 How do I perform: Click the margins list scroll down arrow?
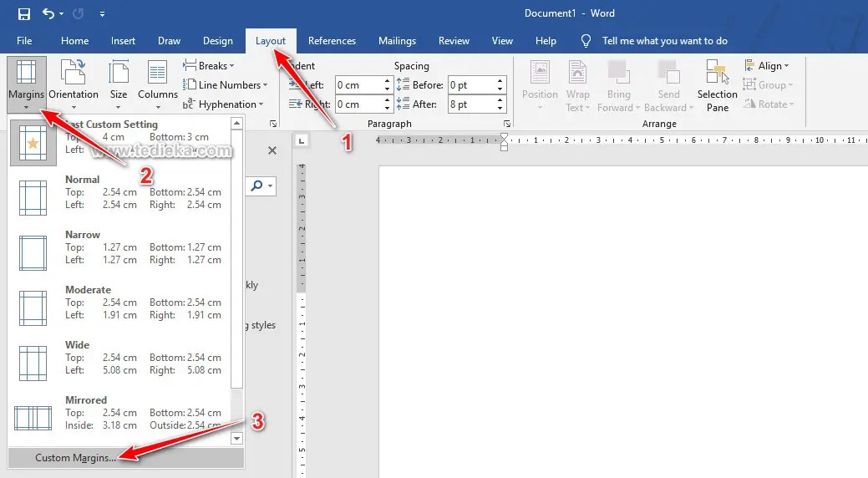(x=237, y=439)
